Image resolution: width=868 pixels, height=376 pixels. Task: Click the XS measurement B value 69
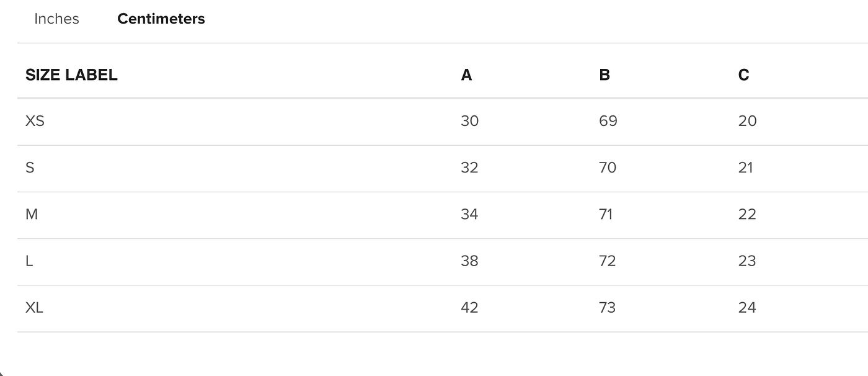tap(608, 121)
